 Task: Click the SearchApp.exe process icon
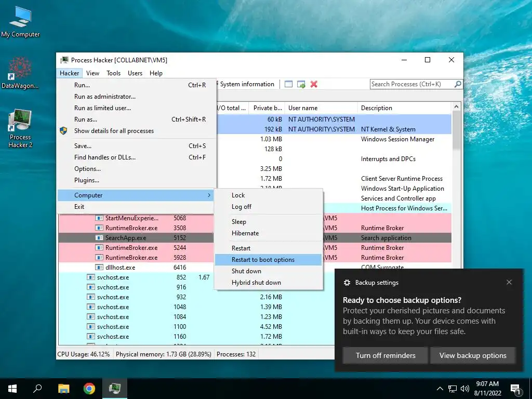tap(99, 237)
